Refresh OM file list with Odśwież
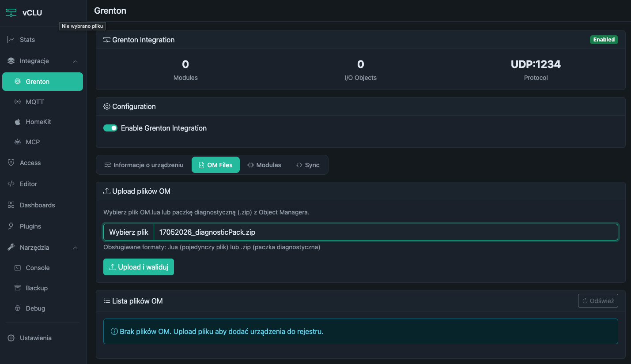The image size is (631, 364). 598,301
